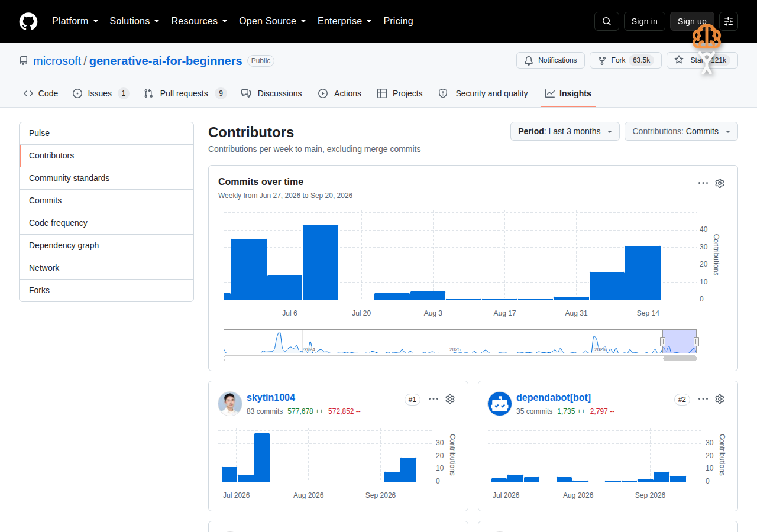The height and width of the screenshot is (532, 757).
Task: Select Community standards in the sidebar
Action: pyautogui.click(x=106, y=179)
